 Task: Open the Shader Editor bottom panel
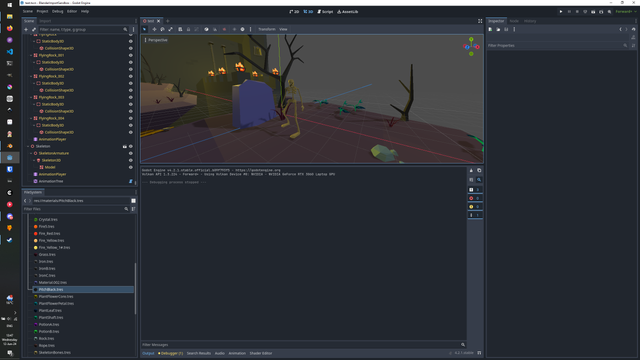tap(261, 353)
